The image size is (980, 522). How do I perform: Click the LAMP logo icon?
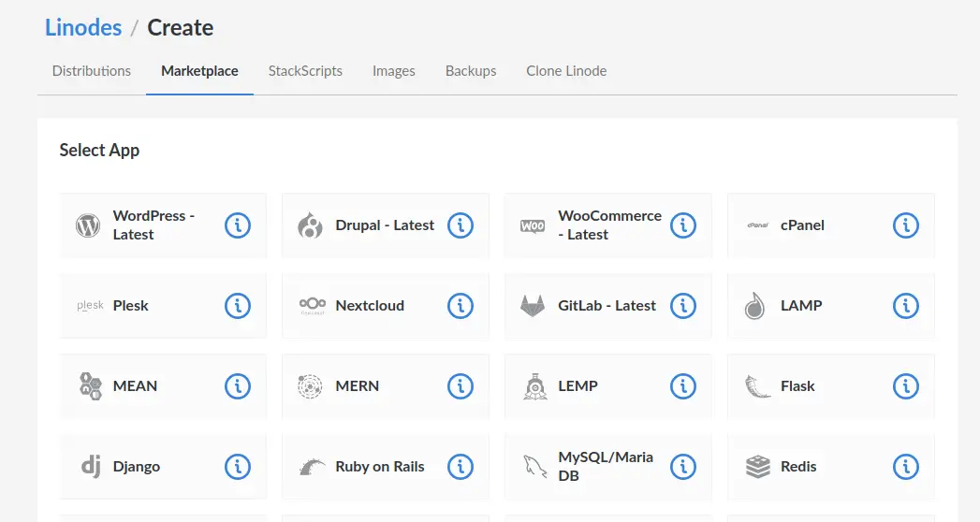[x=755, y=305]
